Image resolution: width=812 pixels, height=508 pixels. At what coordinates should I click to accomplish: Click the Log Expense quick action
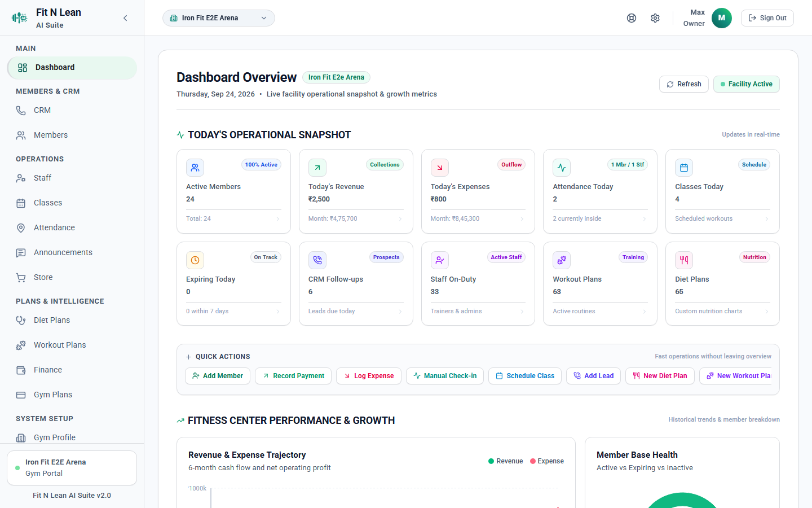point(369,376)
